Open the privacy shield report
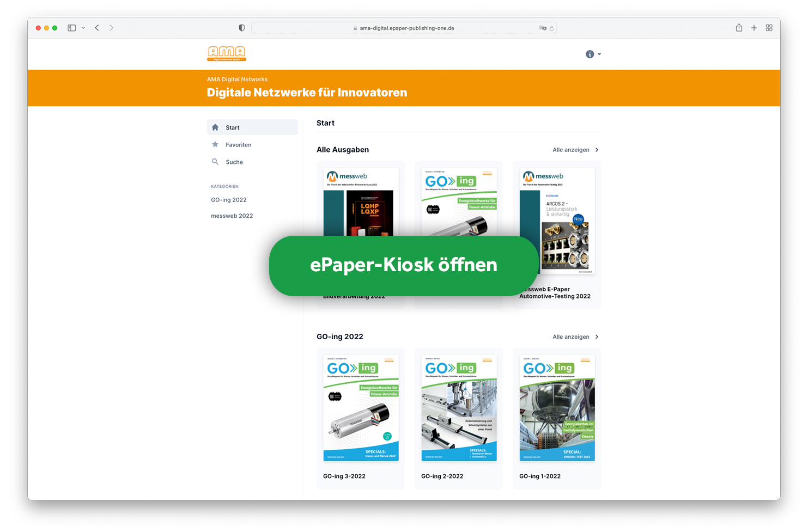This screenshot has width=808, height=532. [x=242, y=28]
